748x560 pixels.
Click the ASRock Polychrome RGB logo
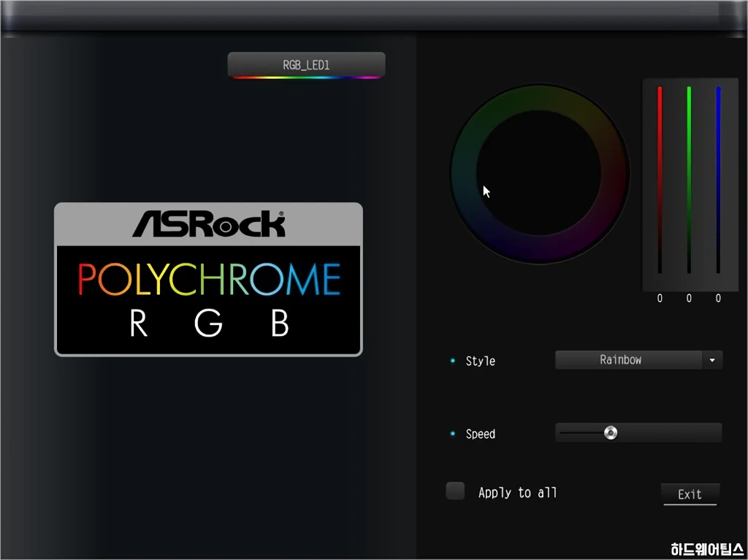coord(208,279)
